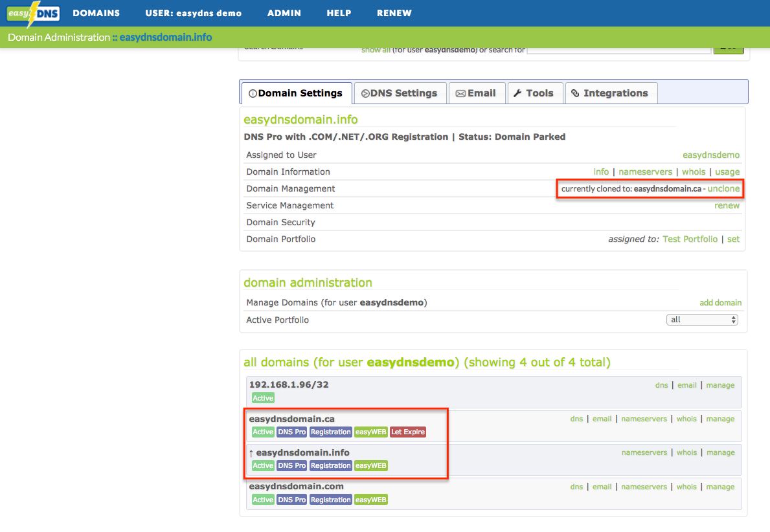Click the renew link in Service Management
Screen dimensions: 770x532
coord(727,206)
